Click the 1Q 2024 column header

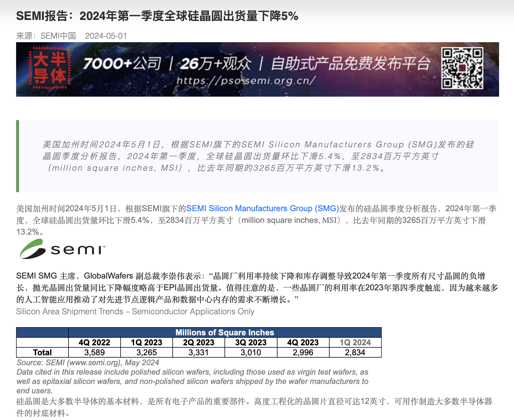click(355, 342)
